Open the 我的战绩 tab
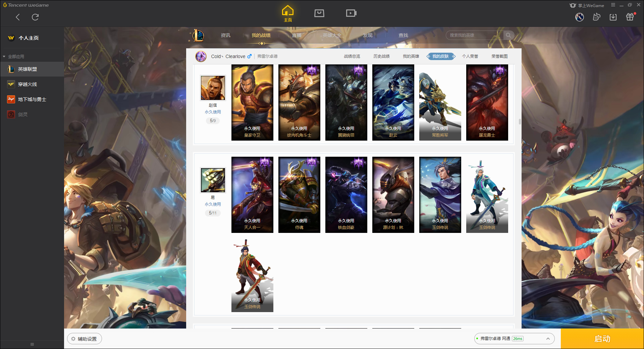The image size is (644, 349). click(261, 35)
